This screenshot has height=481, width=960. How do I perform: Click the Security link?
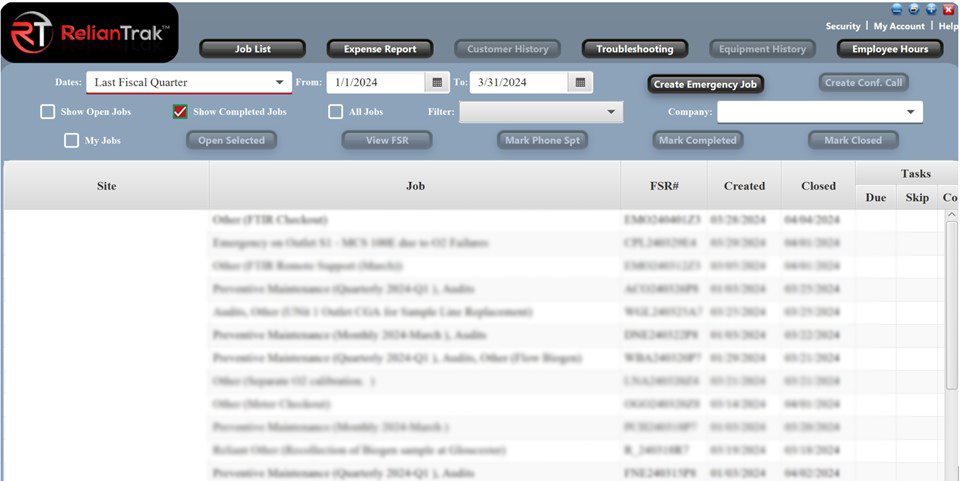tap(843, 26)
